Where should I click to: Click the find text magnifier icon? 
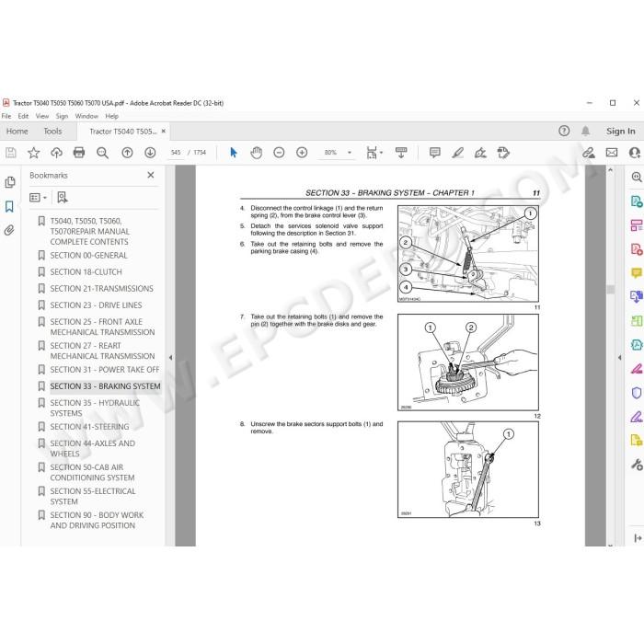[x=102, y=153]
